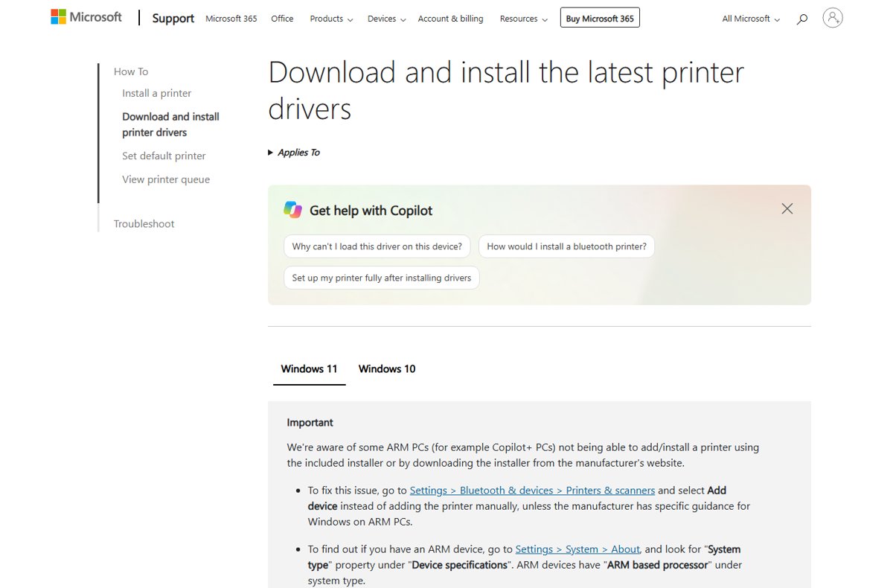The image size is (893, 588).
Task: Select the Windows 11 tab
Action: pyautogui.click(x=309, y=368)
